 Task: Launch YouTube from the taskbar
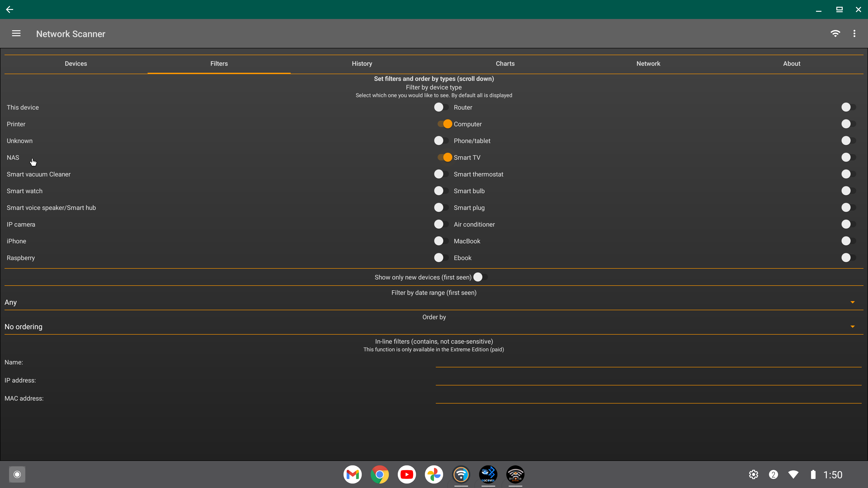tap(407, 474)
